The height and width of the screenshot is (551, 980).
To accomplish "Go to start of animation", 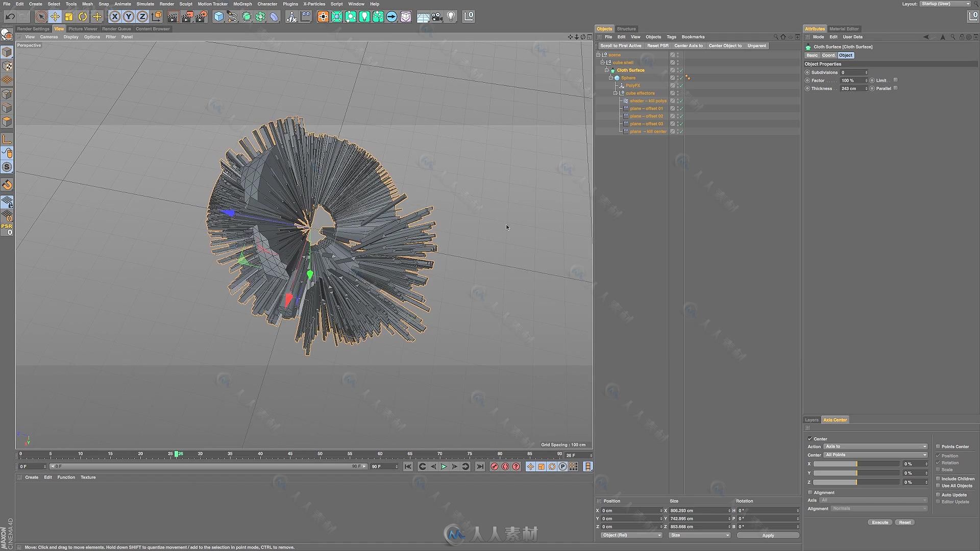I will (408, 466).
